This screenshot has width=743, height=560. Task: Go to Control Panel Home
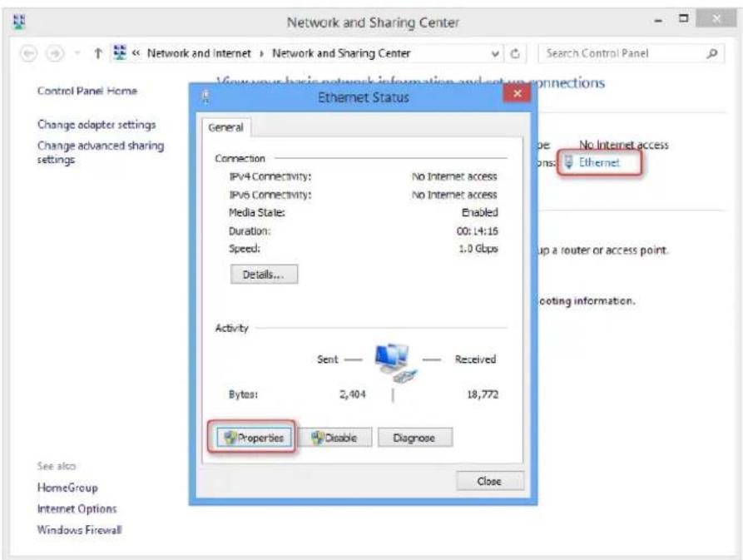pyautogui.click(x=87, y=91)
